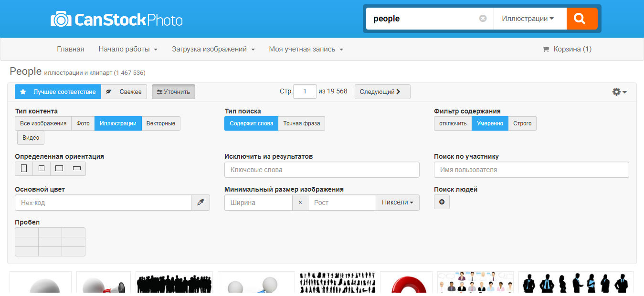644x296 pixels.
Task: Clear the search field with the x icon
Action: tap(483, 19)
